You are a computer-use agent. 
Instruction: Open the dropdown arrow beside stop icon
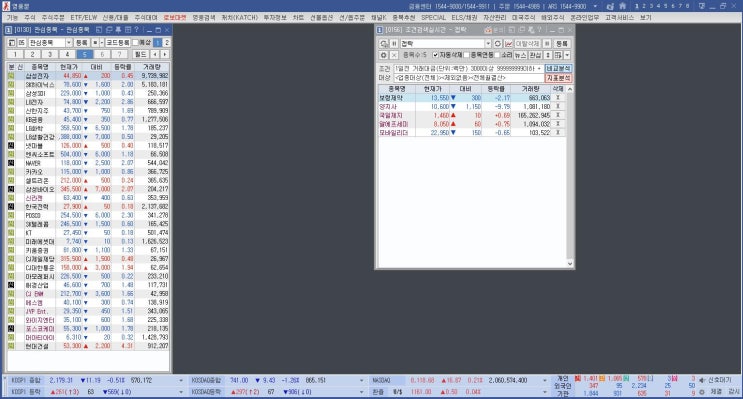point(102,43)
